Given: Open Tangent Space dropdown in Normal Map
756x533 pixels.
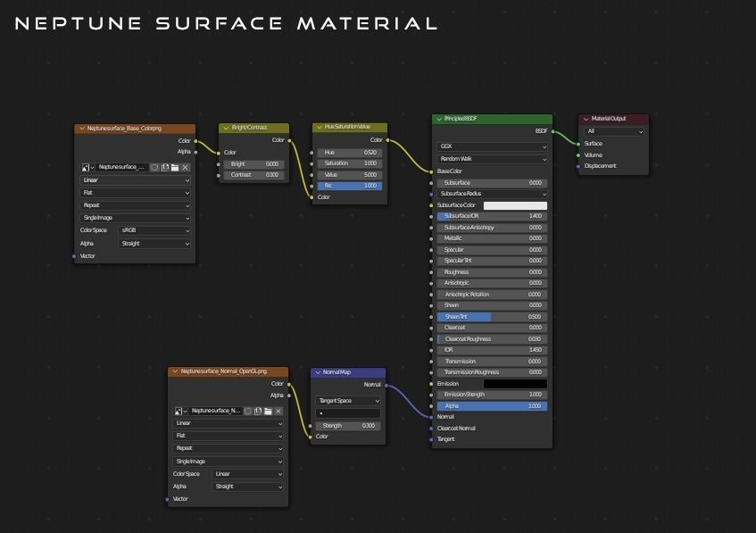Looking at the screenshot, I should [x=348, y=401].
